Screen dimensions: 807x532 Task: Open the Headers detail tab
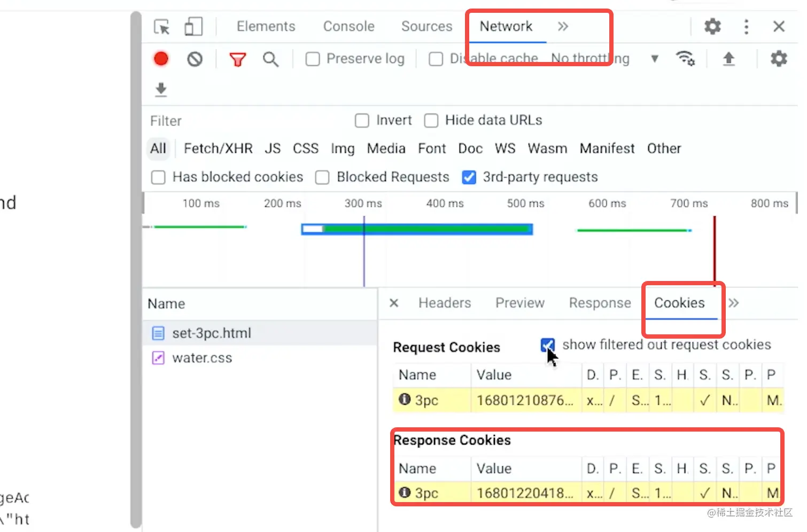coord(445,303)
